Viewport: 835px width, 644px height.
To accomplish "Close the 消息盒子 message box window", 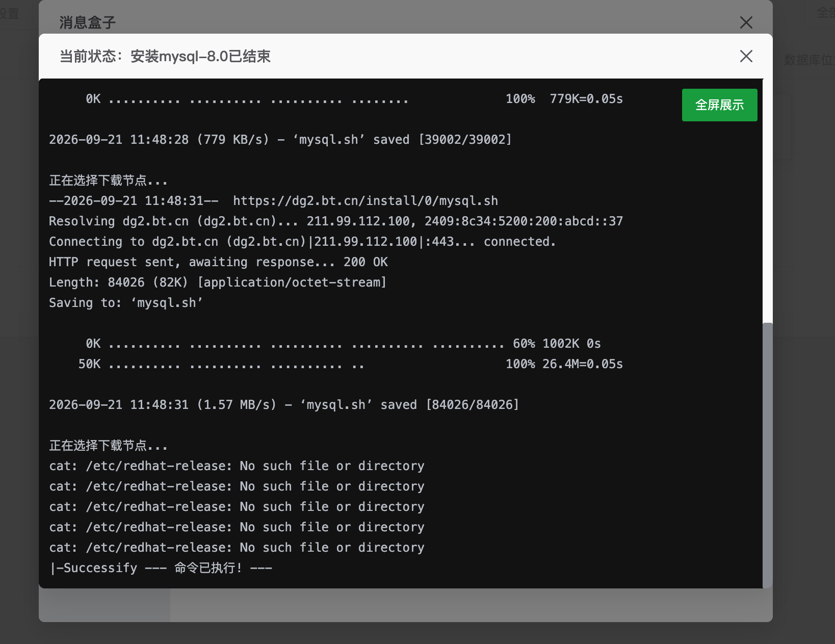I will pyautogui.click(x=746, y=22).
